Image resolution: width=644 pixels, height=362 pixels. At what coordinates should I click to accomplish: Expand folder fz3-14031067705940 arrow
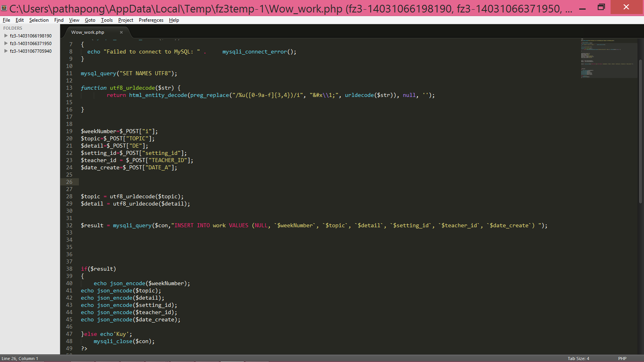[x=6, y=51]
